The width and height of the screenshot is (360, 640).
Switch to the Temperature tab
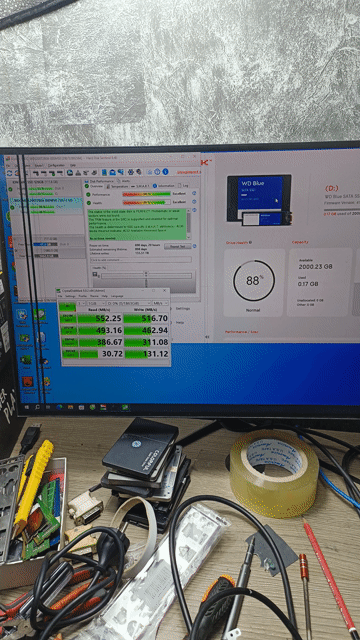(x=117, y=186)
